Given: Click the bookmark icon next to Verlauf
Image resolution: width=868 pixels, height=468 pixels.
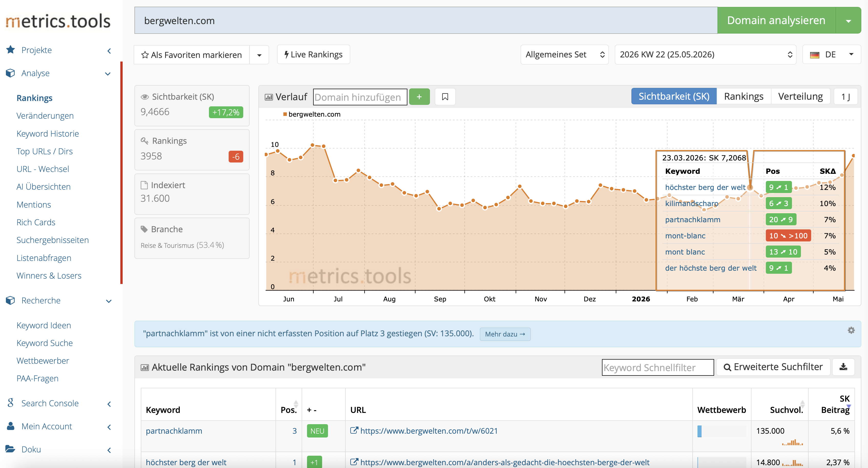Looking at the screenshot, I should [x=445, y=97].
